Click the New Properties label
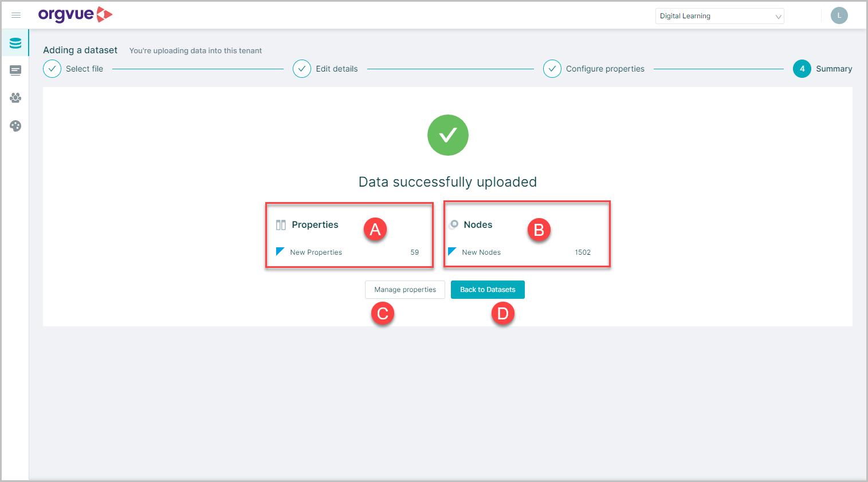 (x=316, y=252)
